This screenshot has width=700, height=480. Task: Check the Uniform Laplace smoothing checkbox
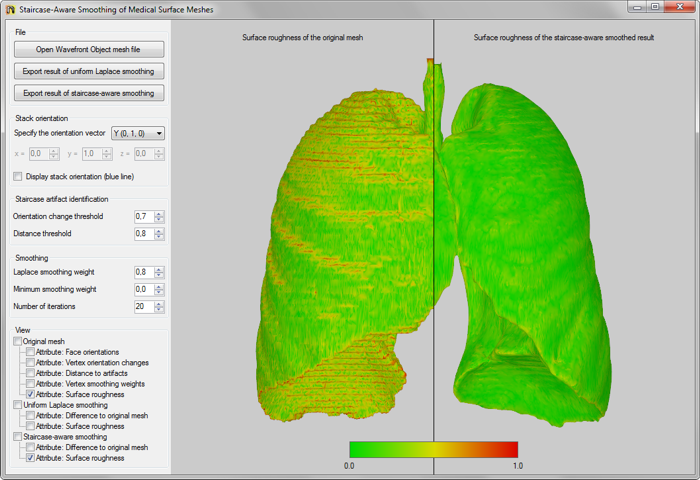click(x=17, y=405)
